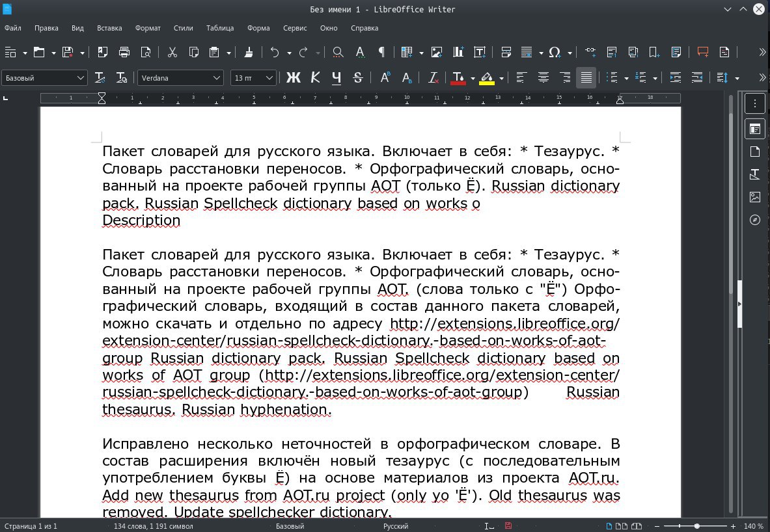The image size is (770, 532).
Task: Open print preview
Action: 146,52
